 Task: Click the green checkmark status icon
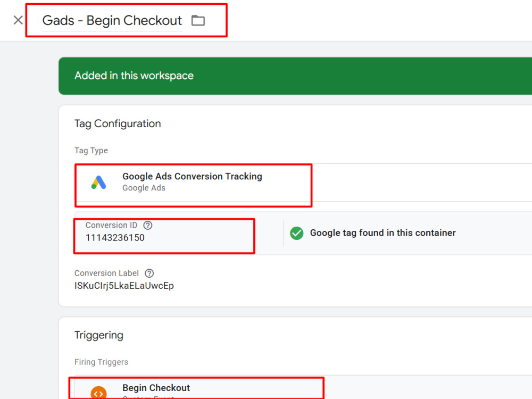(x=296, y=233)
